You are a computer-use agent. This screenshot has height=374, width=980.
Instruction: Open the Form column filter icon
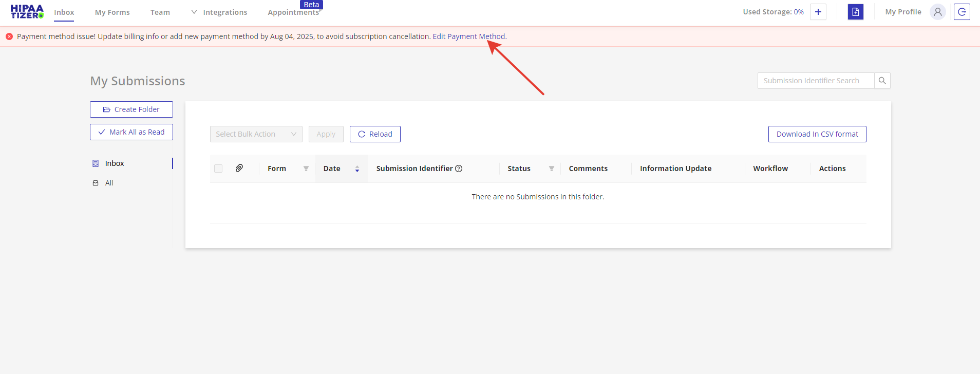tap(306, 169)
